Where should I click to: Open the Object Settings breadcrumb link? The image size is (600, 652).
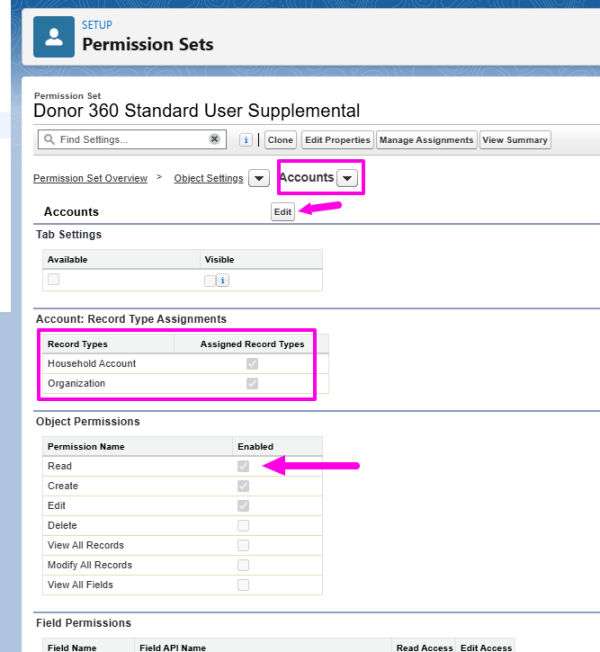point(208,178)
